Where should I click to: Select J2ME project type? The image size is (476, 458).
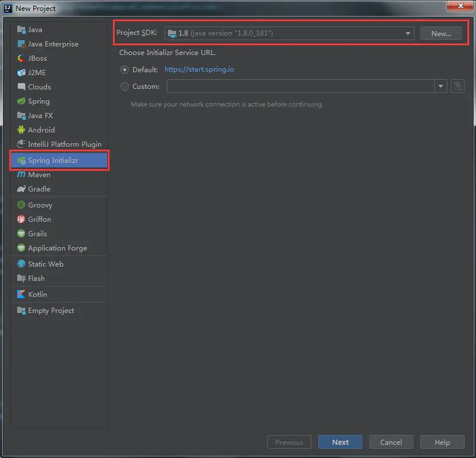click(x=59, y=73)
